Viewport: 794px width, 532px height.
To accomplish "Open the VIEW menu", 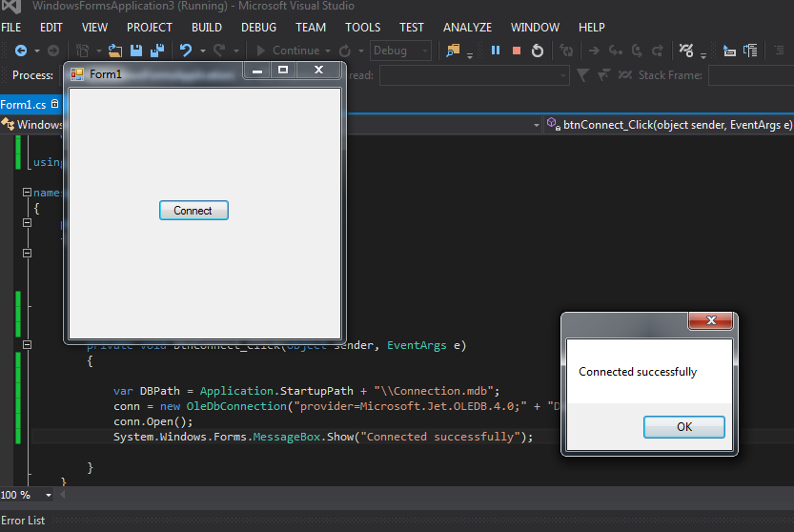I will coord(94,28).
